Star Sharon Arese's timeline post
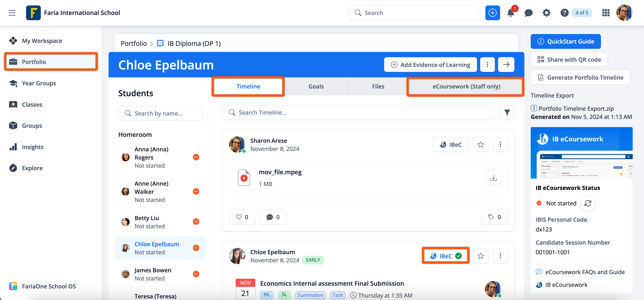This screenshot has width=644, height=300. 480,145
